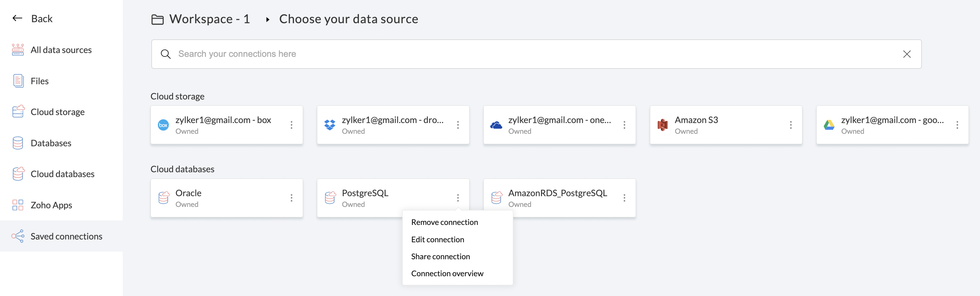
Task: Click the Zoho Apps grid icon
Action: [x=17, y=205]
